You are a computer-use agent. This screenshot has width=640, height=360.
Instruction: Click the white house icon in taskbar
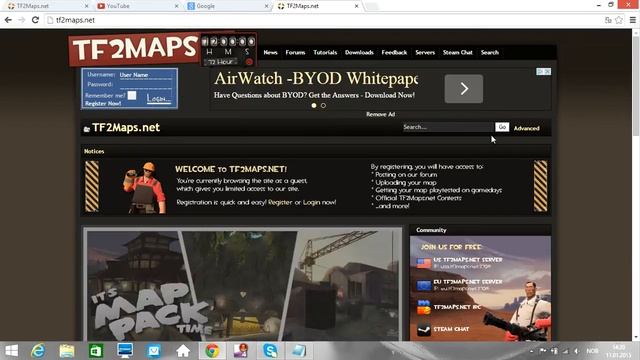click(183, 351)
